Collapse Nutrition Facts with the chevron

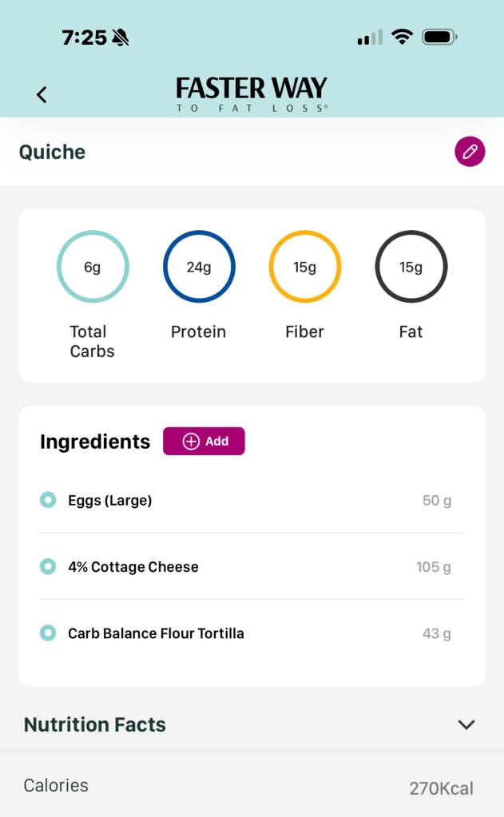(x=466, y=724)
